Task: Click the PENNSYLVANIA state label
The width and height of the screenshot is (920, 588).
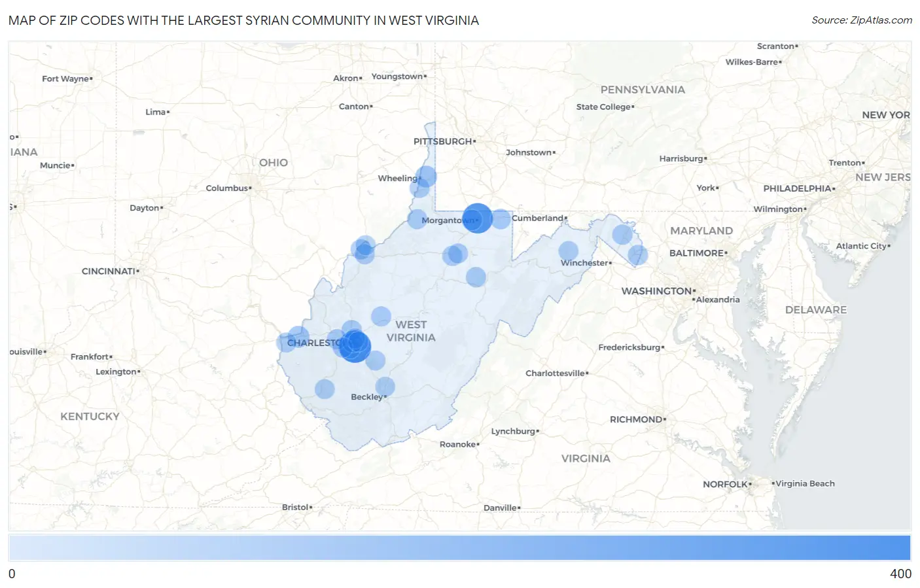Action: point(643,90)
